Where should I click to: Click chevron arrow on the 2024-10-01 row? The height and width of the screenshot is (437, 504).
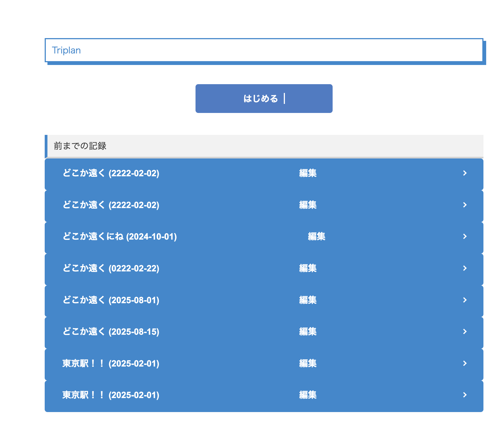465,237
